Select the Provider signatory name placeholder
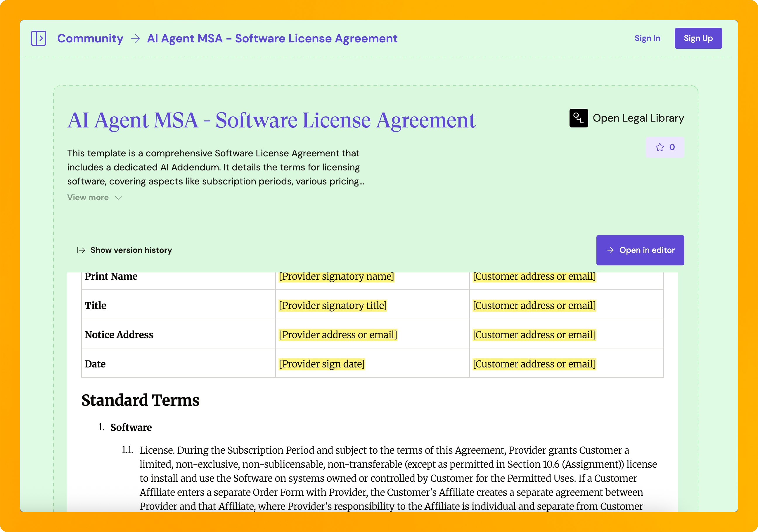758x532 pixels. (x=336, y=277)
